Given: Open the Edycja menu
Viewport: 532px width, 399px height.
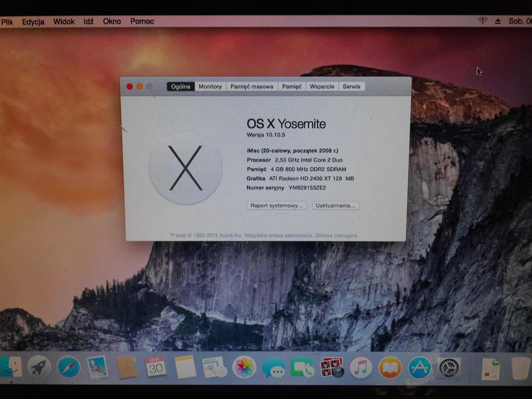Looking at the screenshot, I should pos(33,22).
